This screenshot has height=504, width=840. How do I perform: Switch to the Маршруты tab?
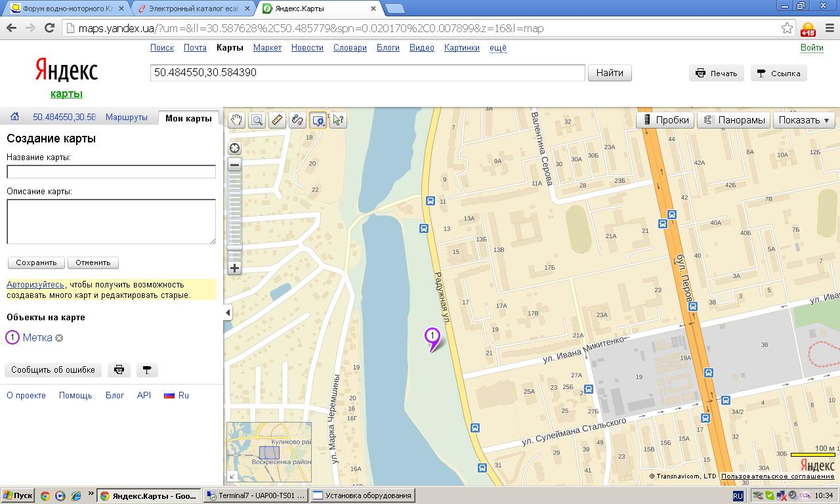(126, 117)
